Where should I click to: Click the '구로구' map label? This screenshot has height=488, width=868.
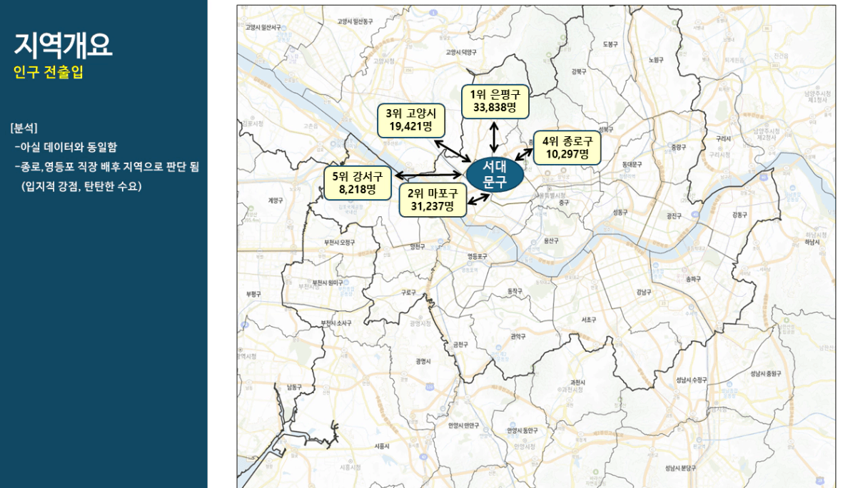pyautogui.click(x=408, y=292)
